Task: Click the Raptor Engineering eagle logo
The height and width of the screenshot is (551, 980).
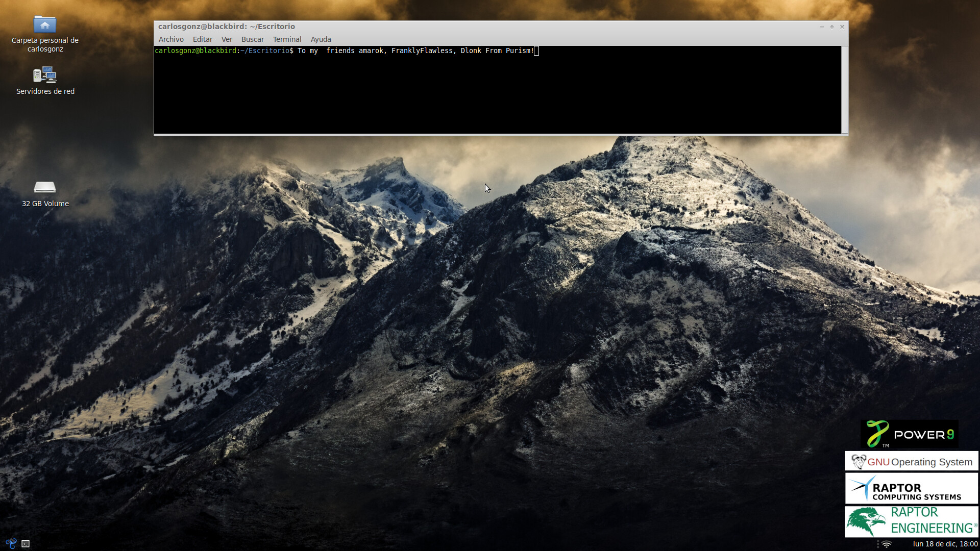Action: coord(866,521)
